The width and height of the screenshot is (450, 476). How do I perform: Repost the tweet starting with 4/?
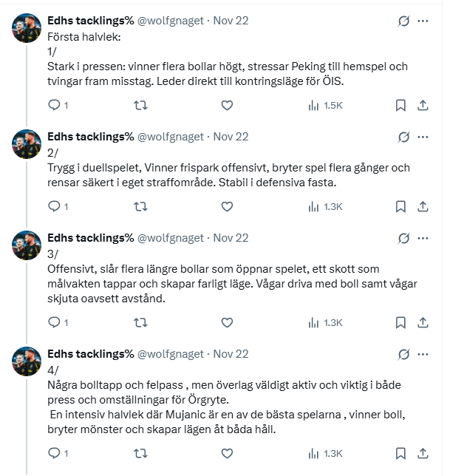139,453
